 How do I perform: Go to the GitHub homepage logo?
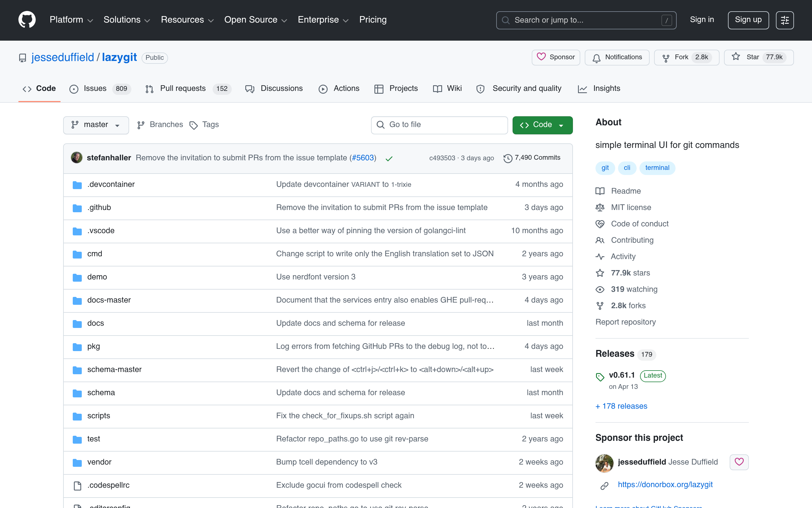point(27,20)
